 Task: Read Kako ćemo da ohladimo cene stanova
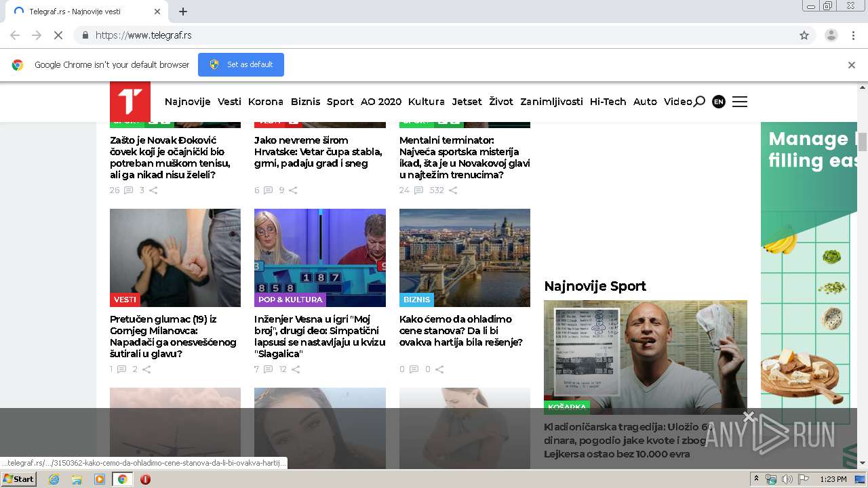pos(461,331)
